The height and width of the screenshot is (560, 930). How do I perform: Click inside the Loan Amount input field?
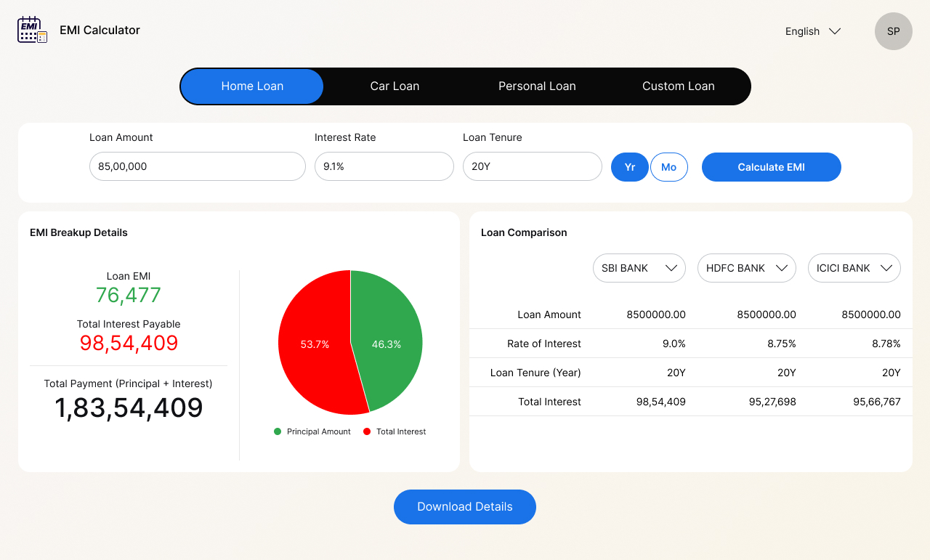tap(197, 166)
